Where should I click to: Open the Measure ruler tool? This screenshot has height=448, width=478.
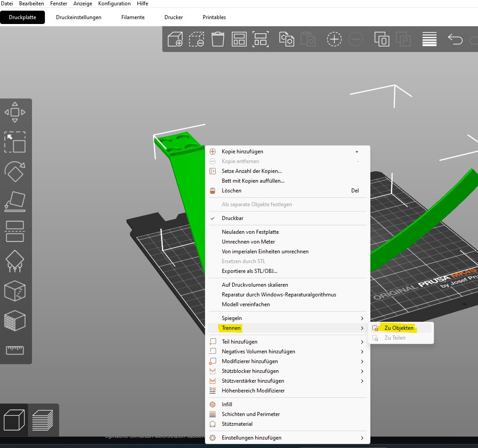point(15,350)
